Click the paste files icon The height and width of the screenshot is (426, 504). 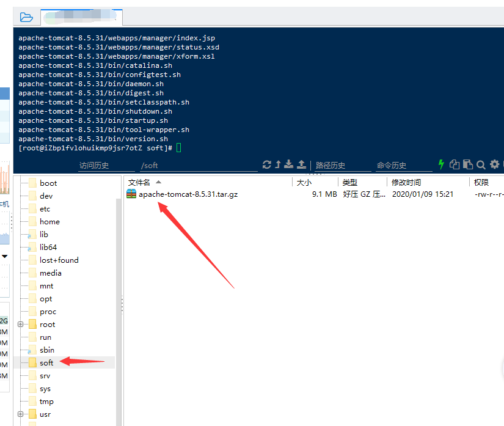(x=468, y=165)
